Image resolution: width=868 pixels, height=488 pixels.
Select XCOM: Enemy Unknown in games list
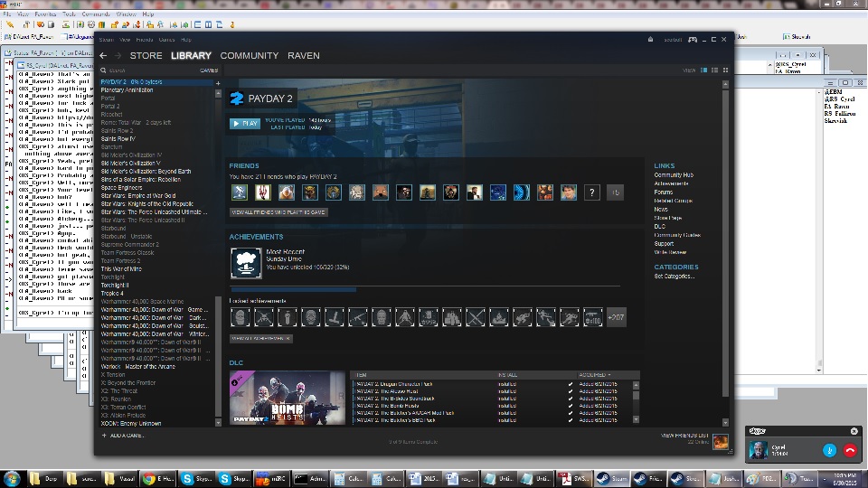[x=131, y=423]
